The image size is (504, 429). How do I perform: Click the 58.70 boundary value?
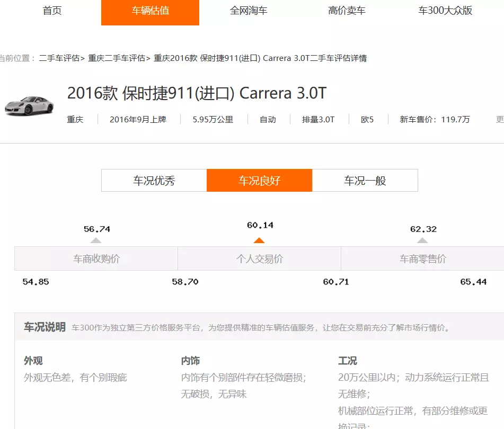(185, 282)
